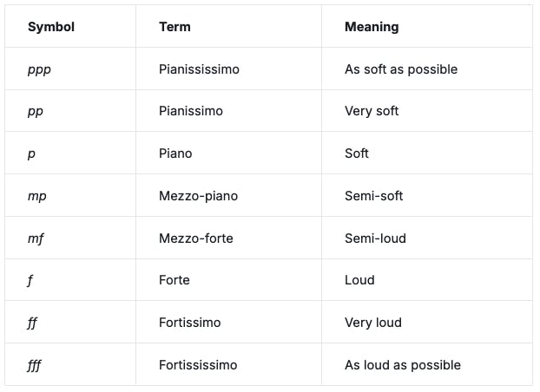540x392 pixels.
Task: Select the mf symbol cell
Action: (x=36, y=238)
